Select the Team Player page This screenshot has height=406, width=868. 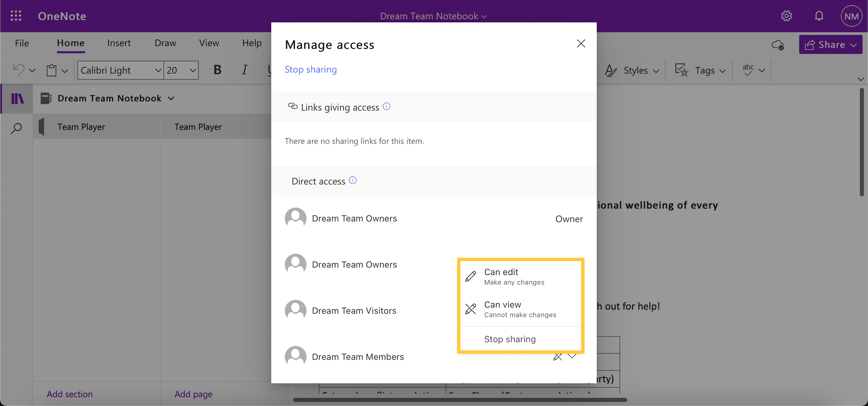[216, 127]
